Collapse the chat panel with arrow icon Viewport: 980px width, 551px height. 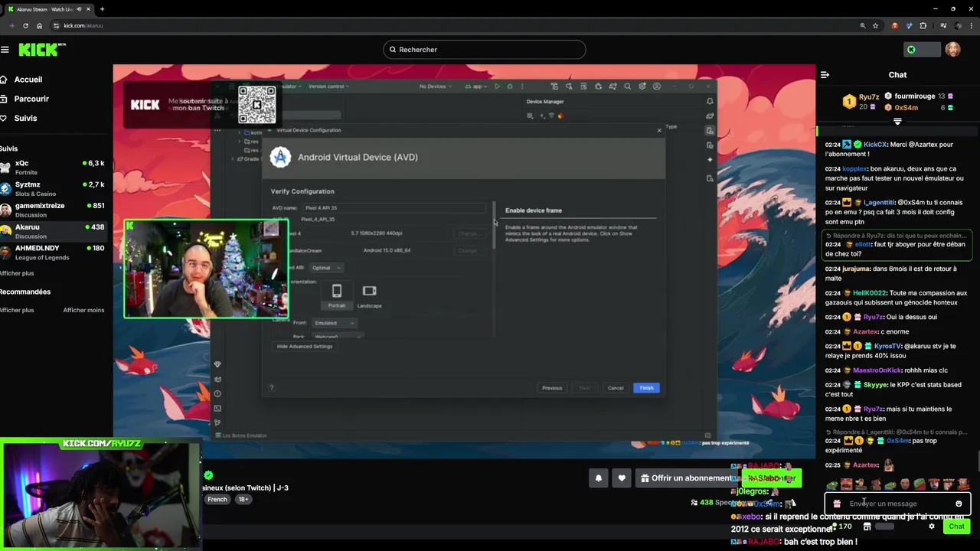pos(825,75)
